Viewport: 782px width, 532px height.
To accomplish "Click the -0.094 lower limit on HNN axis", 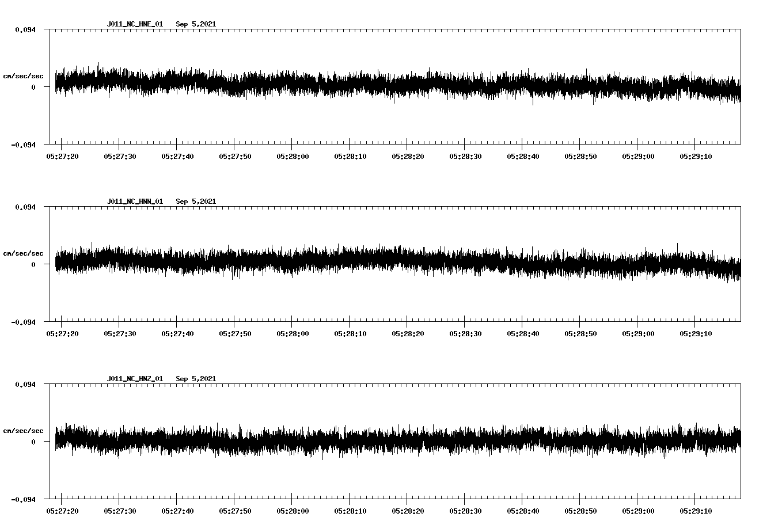I will [23, 322].
